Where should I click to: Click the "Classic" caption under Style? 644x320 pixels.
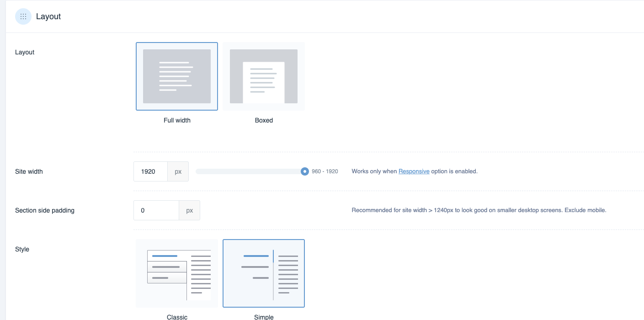click(x=177, y=316)
